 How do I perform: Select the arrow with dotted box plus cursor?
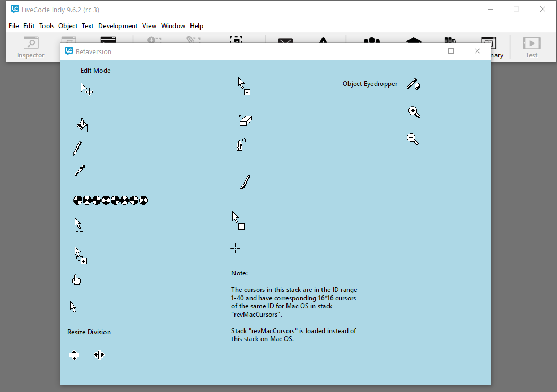pos(81,255)
